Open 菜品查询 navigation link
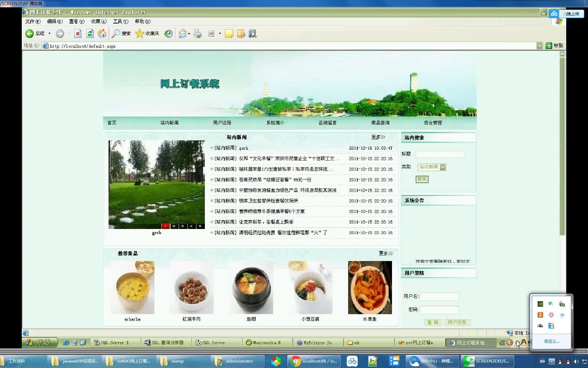This screenshot has width=588, height=368. pyautogui.click(x=380, y=123)
